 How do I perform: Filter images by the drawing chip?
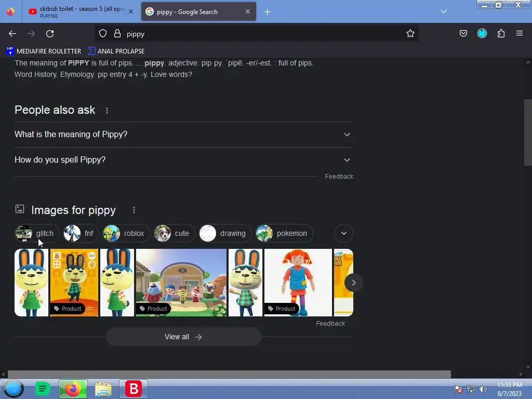point(225,233)
